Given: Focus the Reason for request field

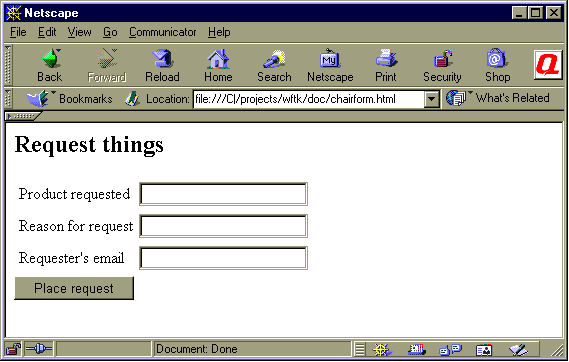Looking at the screenshot, I should pos(224,226).
